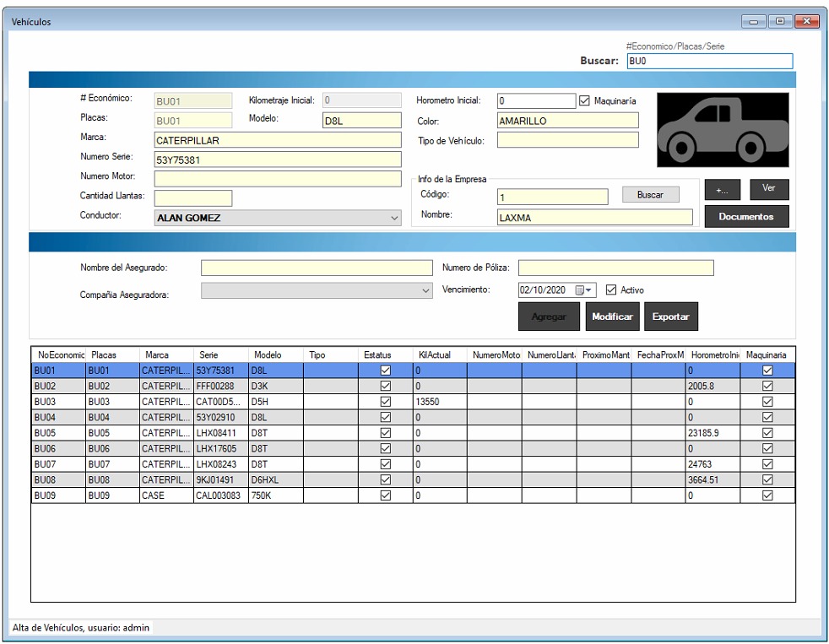Screen dimensions: 829x644
Task: Click the Buscar button in Info de la Empresa
Action: (x=650, y=195)
